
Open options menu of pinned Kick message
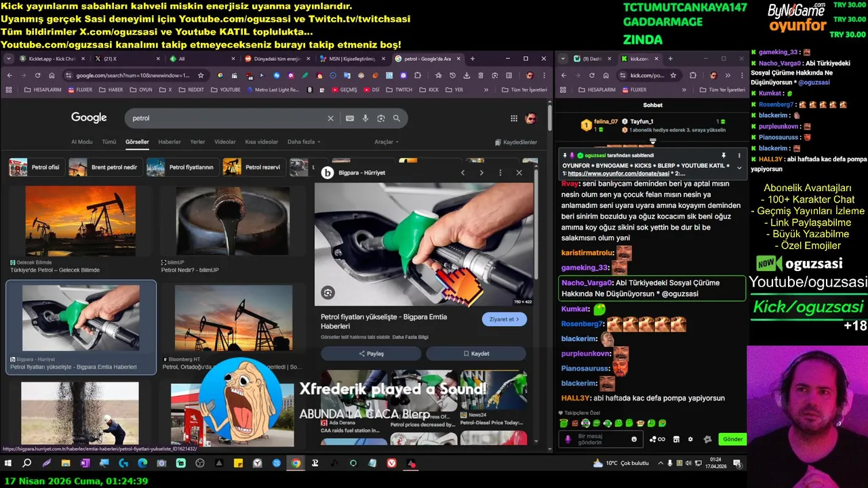click(x=739, y=155)
